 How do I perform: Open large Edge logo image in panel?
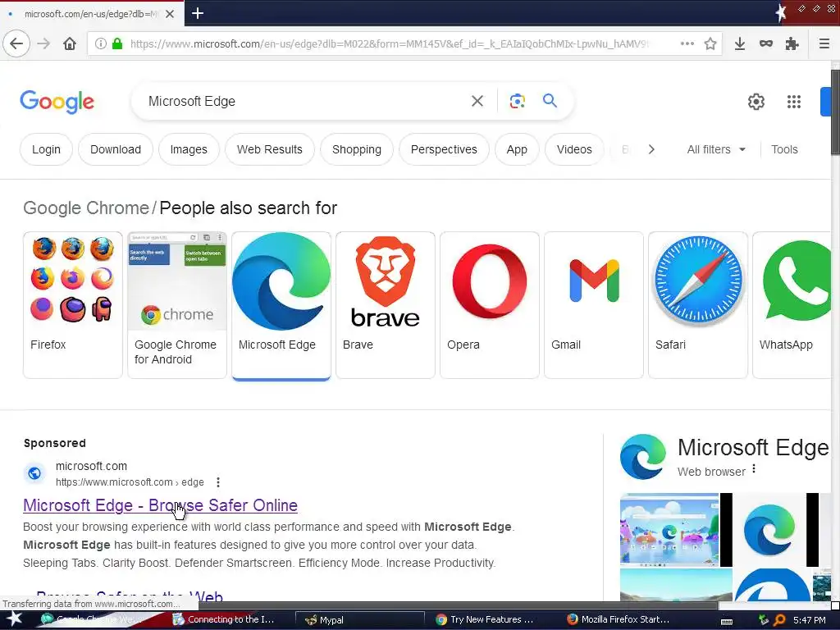(x=769, y=530)
